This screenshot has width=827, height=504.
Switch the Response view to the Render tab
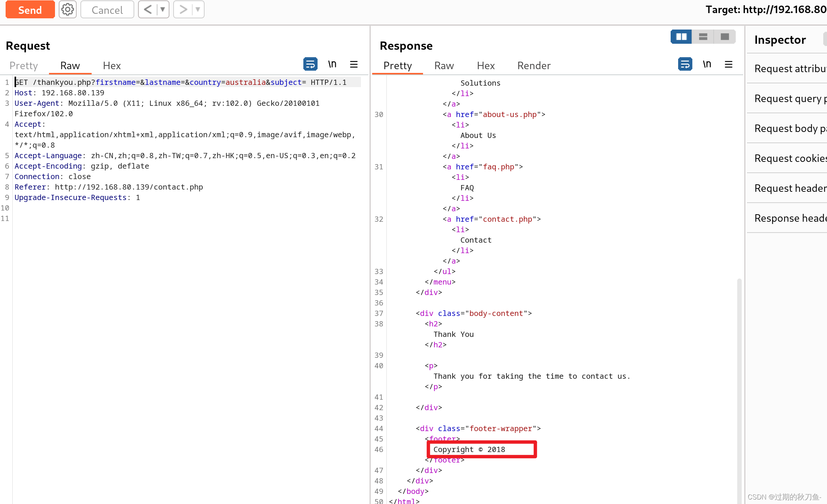coord(533,66)
